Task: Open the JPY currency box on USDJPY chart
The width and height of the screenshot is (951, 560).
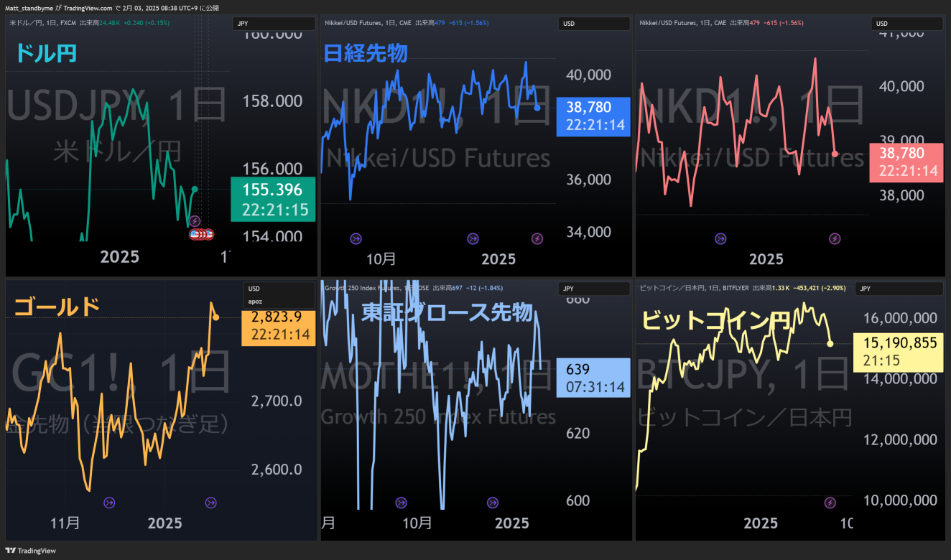Action: [274, 24]
